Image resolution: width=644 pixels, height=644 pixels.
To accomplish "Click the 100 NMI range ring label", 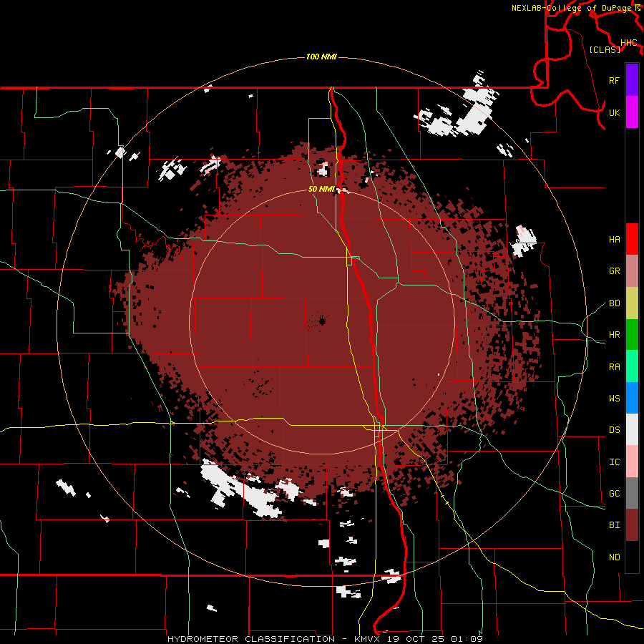I will [321, 57].
